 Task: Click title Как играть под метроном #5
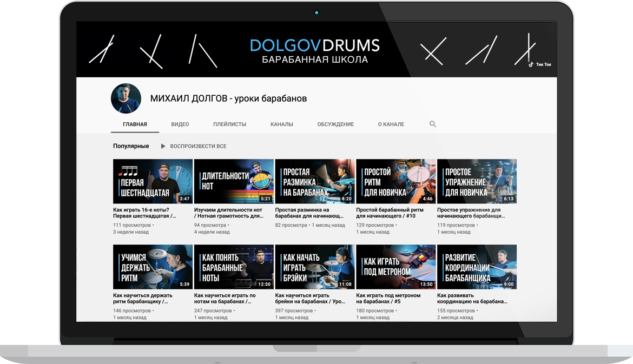(x=388, y=298)
